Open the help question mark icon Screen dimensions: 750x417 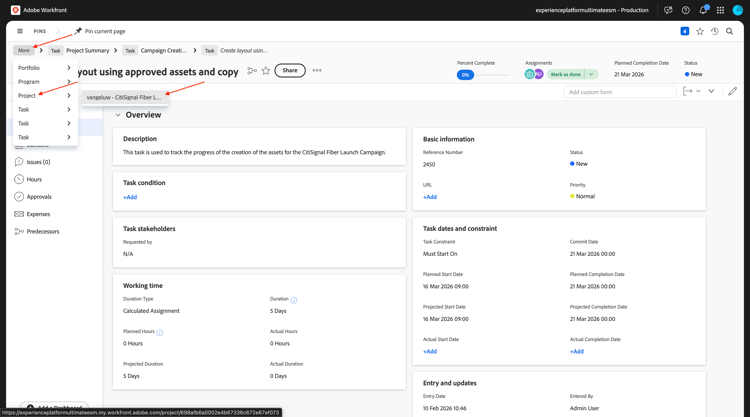pyautogui.click(x=685, y=10)
